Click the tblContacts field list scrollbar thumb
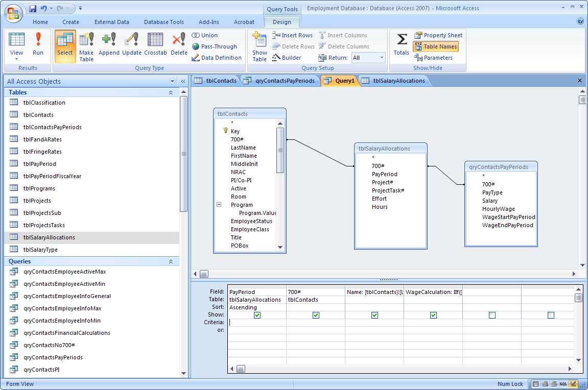This screenshot has width=588, height=390. point(280,150)
